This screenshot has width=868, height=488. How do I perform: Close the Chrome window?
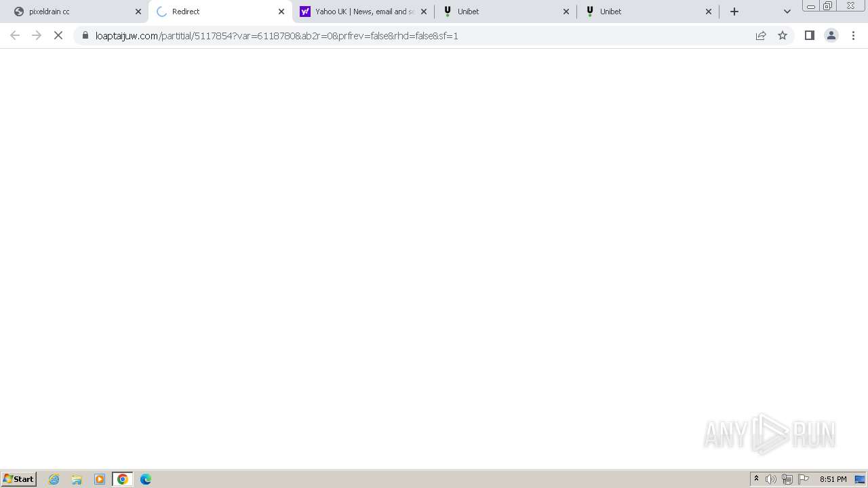pos(850,6)
